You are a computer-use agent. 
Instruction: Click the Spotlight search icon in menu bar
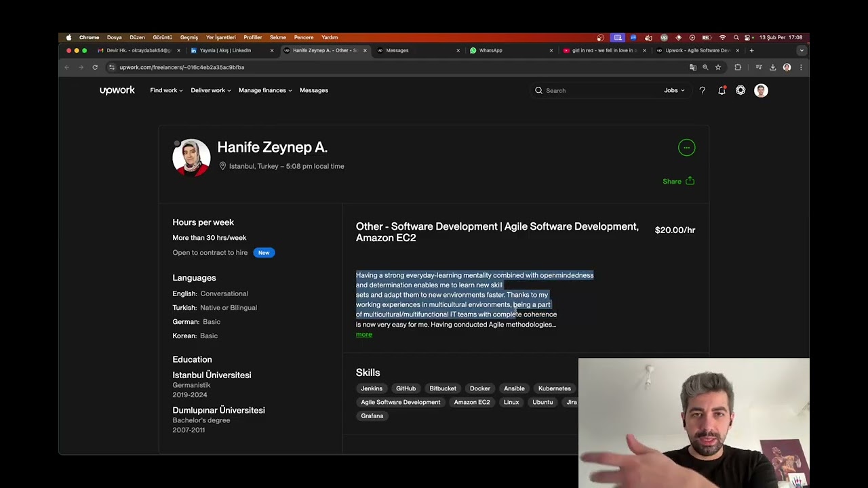735,37
